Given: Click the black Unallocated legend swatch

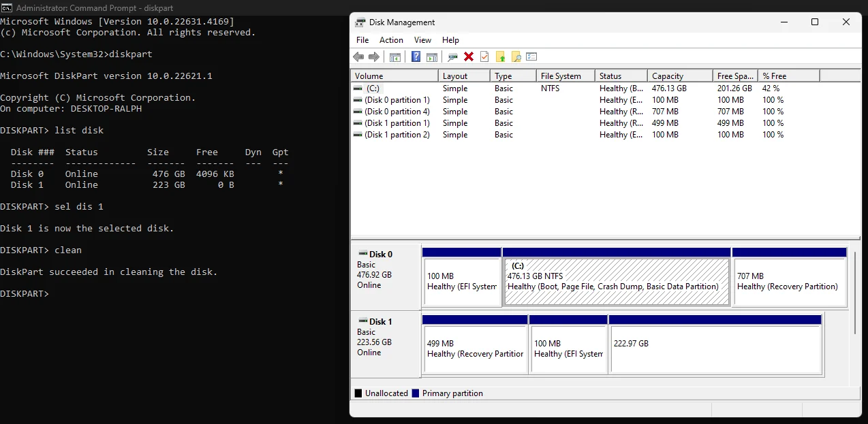Looking at the screenshot, I should pos(358,393).
